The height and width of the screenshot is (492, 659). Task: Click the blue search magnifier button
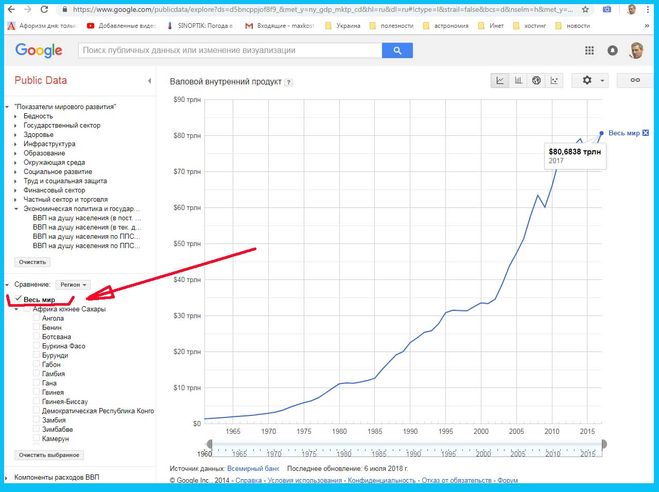click(x=396, y=50)
